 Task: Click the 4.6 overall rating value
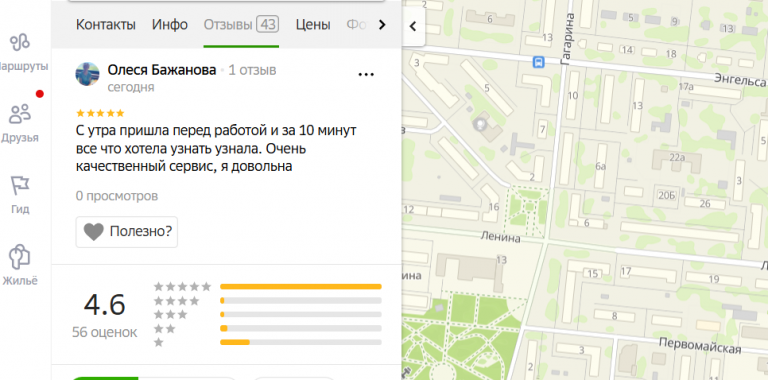[104, 305]
